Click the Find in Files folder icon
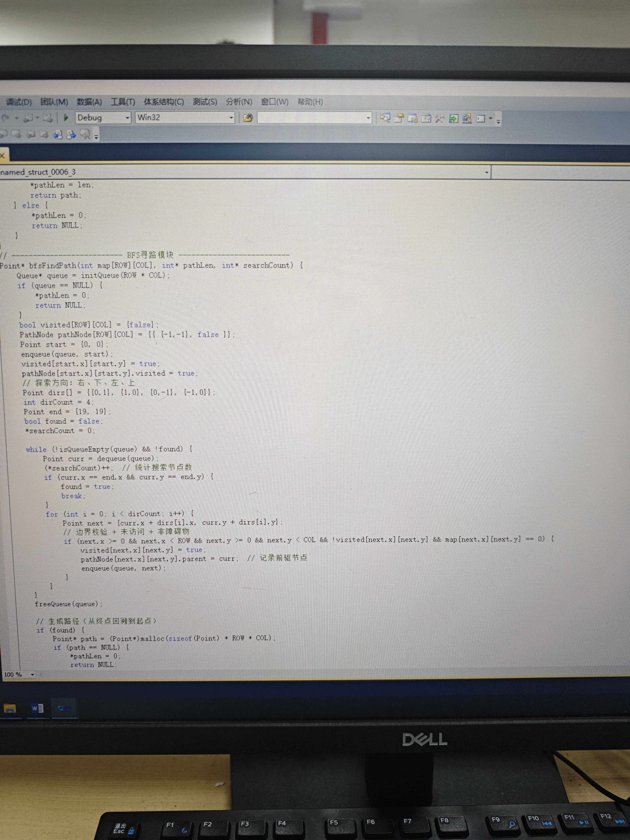The height and width of the screenshot is (840, 630). 248,118
